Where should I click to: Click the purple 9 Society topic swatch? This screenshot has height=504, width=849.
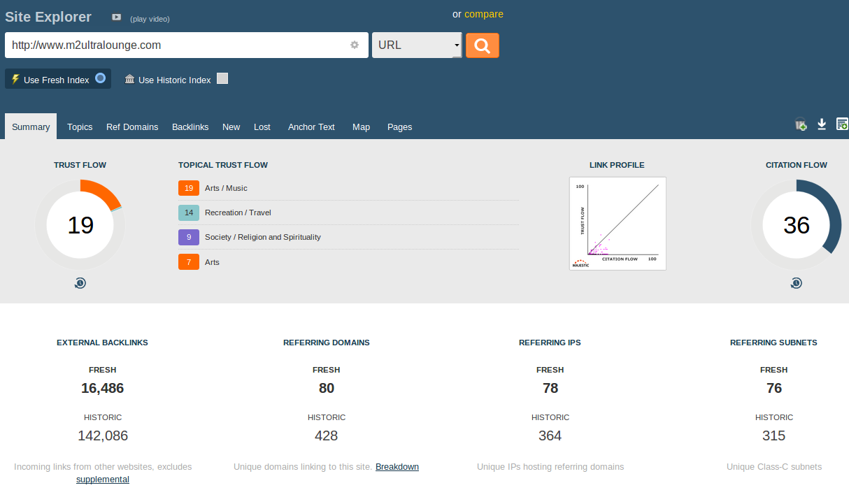click(189, 237)
